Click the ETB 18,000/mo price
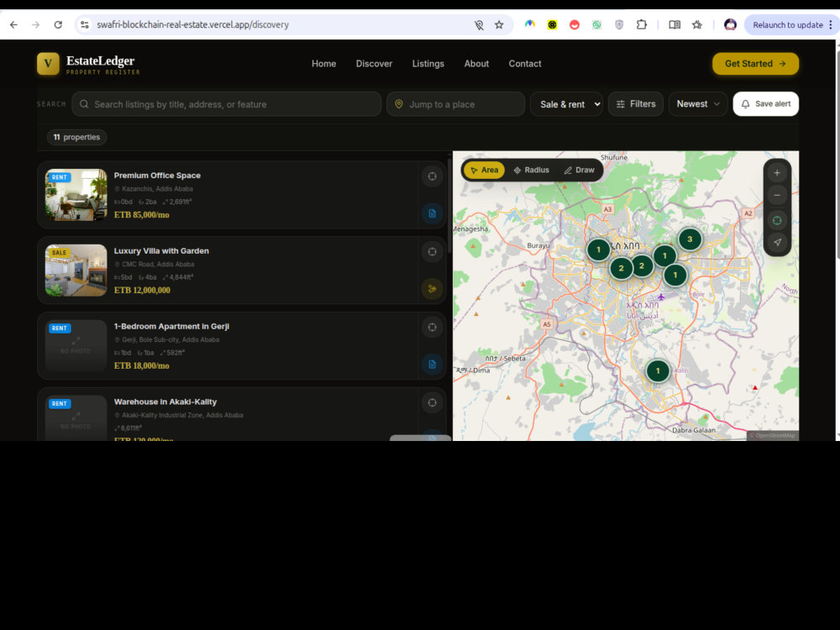Viewport: 840px width, 630px height. tap(141, 366)
